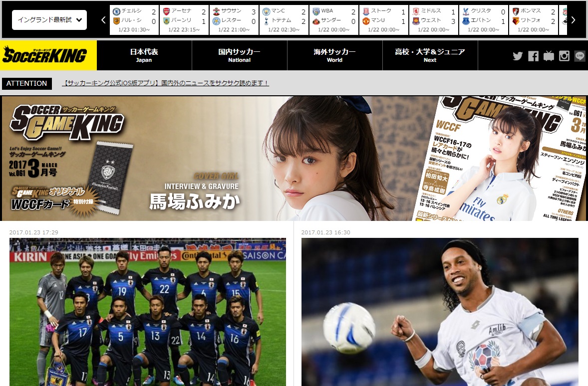The height and width of the screenshot is (386, 588).
Task: Open the Instagram social icon
Action: tap(564, 56)
